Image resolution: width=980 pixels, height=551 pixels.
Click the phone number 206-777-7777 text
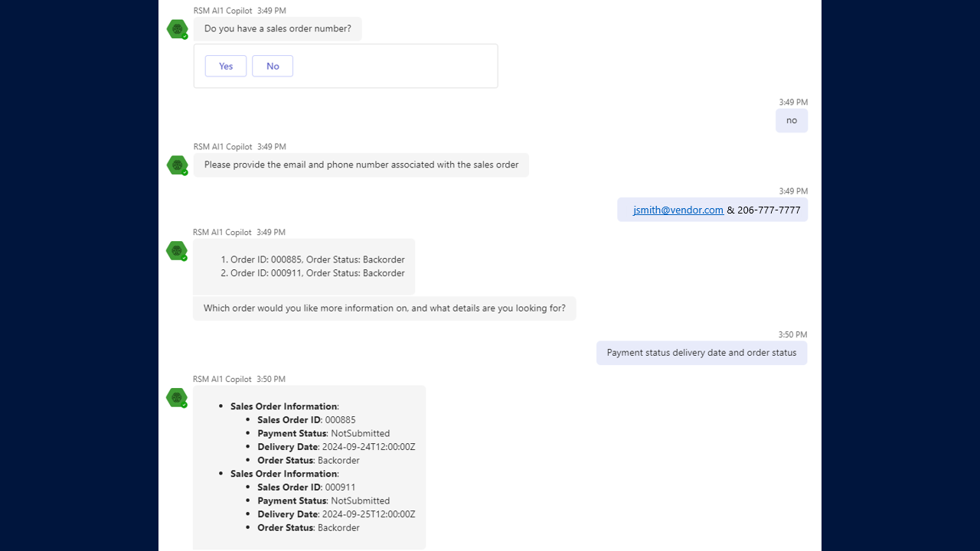point(769,210)
